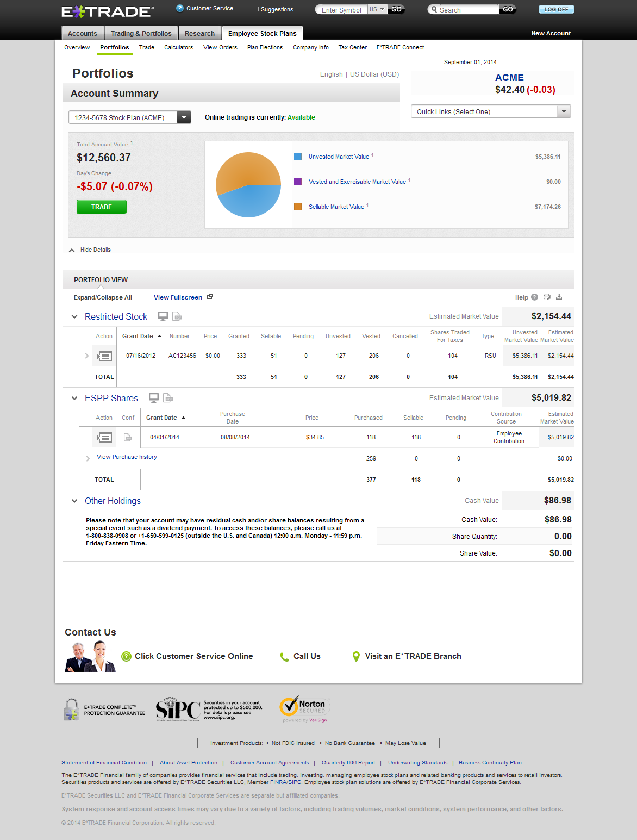637x840 pixels.
Task: Collapse the Other Holdings section
Action: point(74,501)
